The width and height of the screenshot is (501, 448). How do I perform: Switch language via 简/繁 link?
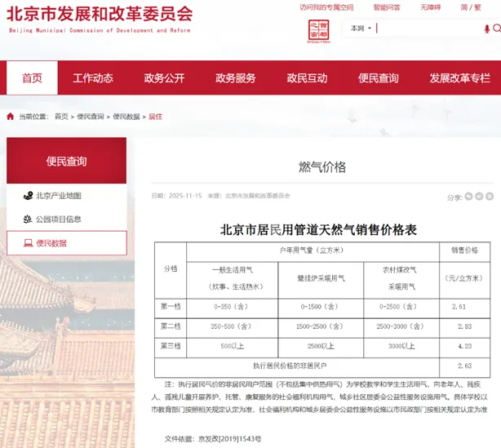pyautogui.click(x=471, y=7)
